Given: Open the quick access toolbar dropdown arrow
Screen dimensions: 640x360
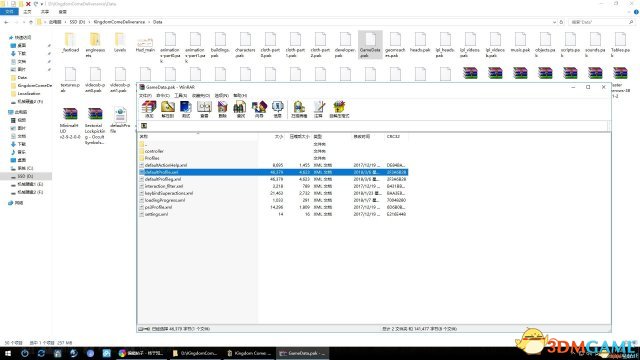Looking at the screenshot, I should pyautogui.click(x=42, y=4).
